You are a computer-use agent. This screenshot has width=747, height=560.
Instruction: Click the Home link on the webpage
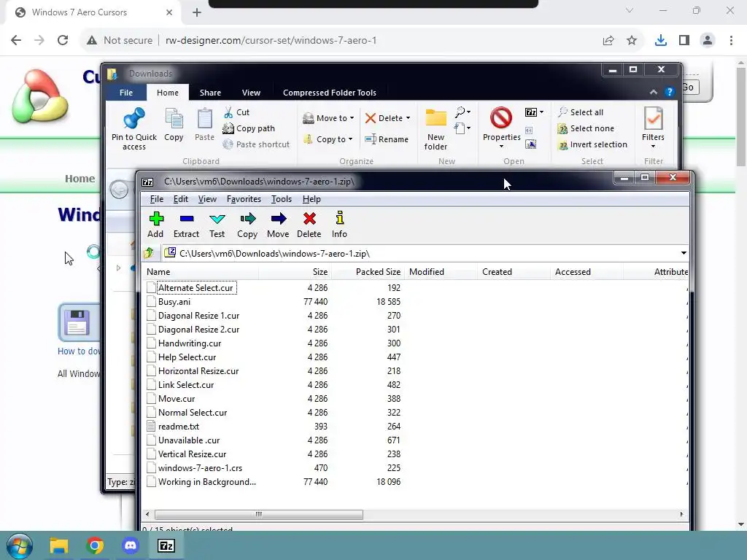[x=80, y=179]
